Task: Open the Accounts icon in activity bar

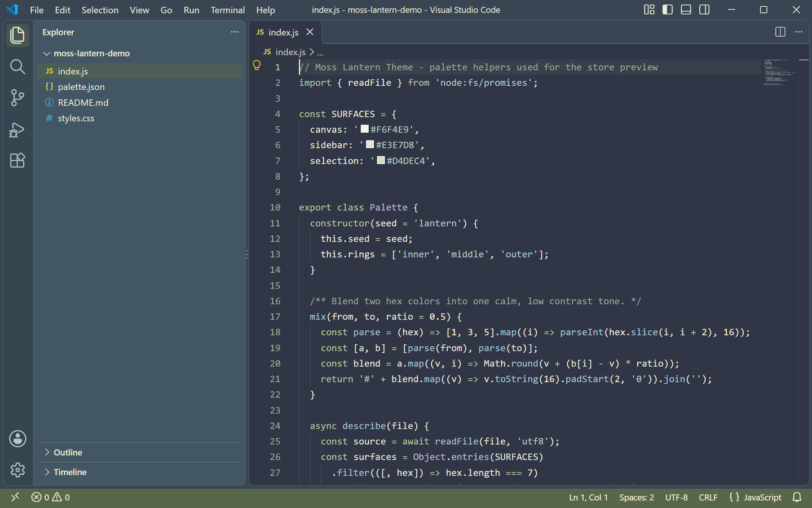Action: click(17, 439)
